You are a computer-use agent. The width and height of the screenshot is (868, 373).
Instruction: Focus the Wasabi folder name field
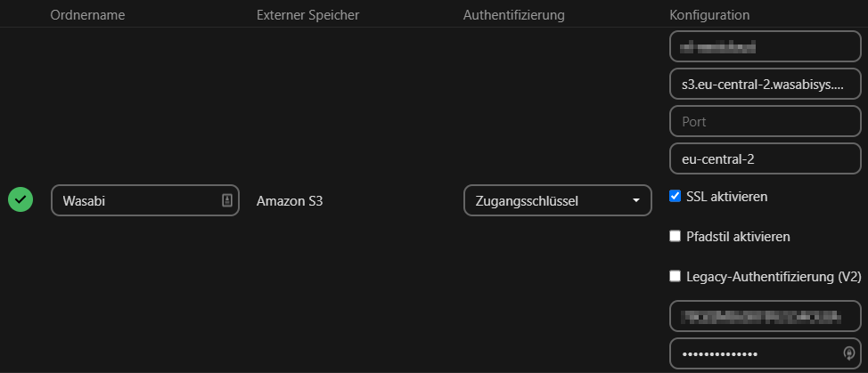pos(134,200)
